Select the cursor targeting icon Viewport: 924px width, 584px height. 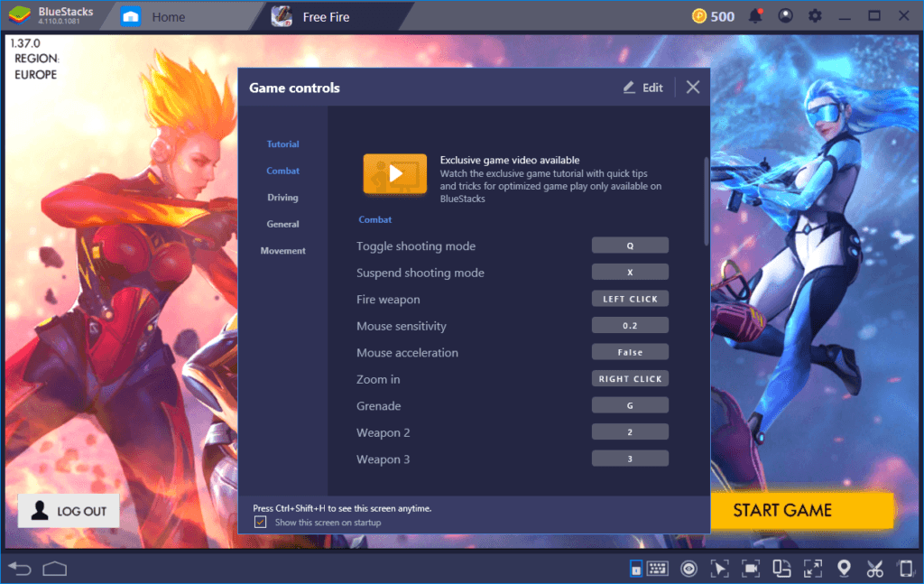[720, 569]
